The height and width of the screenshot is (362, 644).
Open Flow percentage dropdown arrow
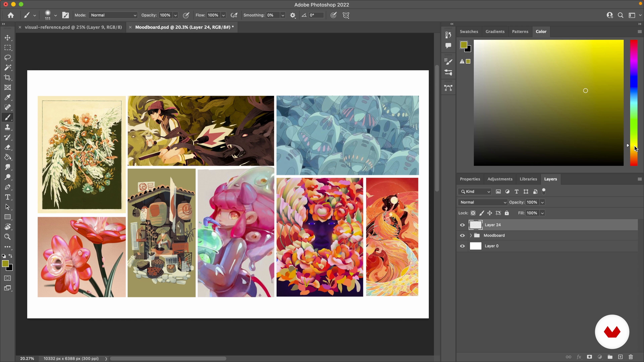(224, 15)
